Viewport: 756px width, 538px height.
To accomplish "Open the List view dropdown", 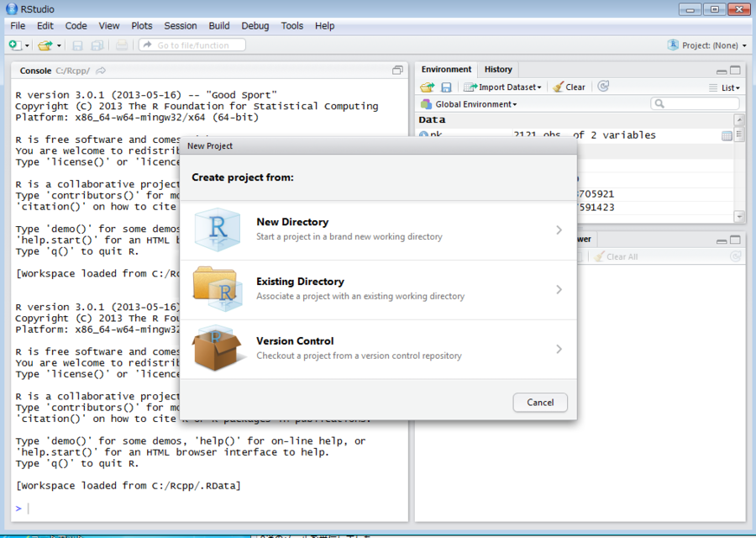I will (x=724, y=87).
